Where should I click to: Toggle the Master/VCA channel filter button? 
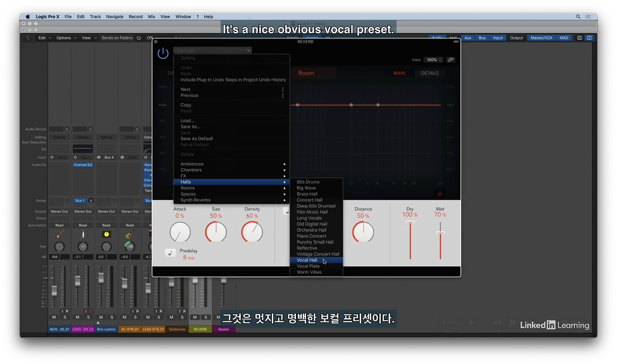pos(541,38)
